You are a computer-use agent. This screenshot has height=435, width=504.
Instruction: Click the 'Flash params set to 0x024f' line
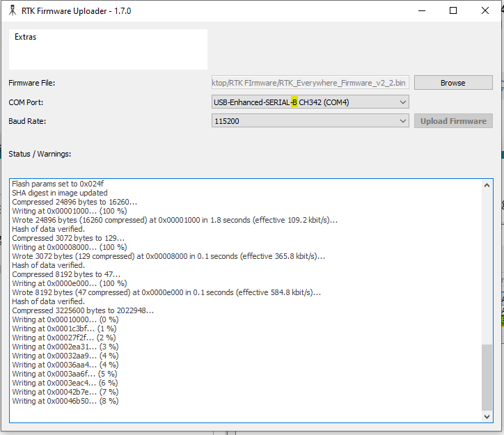(x=58, y=184)
